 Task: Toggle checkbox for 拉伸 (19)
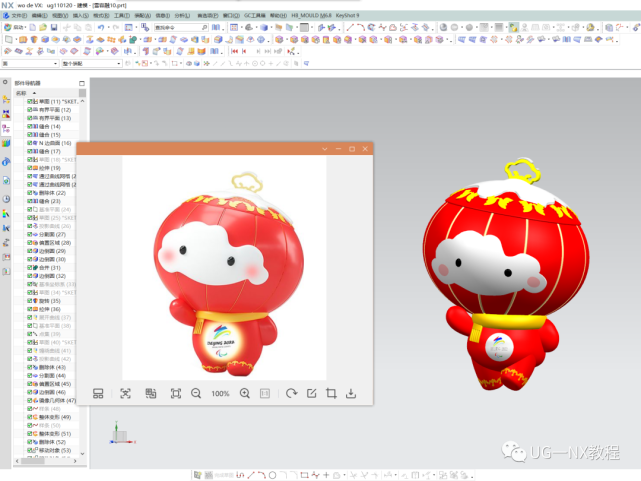(x=29, y=168)
